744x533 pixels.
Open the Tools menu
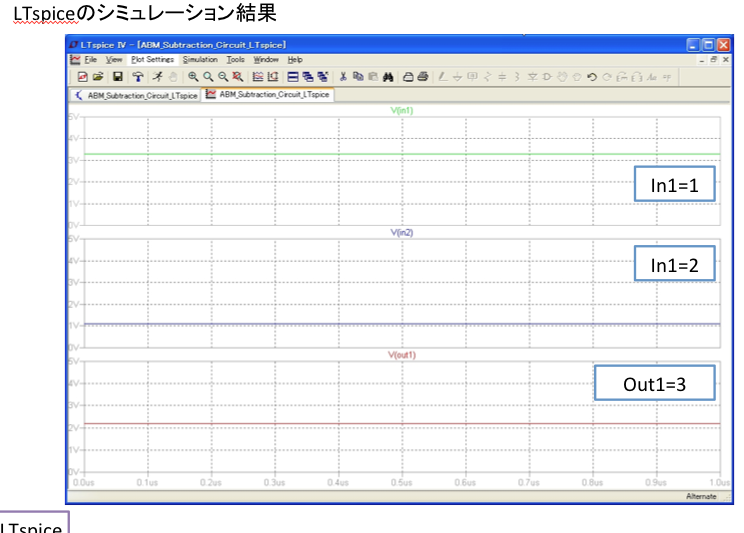point(235,60)
